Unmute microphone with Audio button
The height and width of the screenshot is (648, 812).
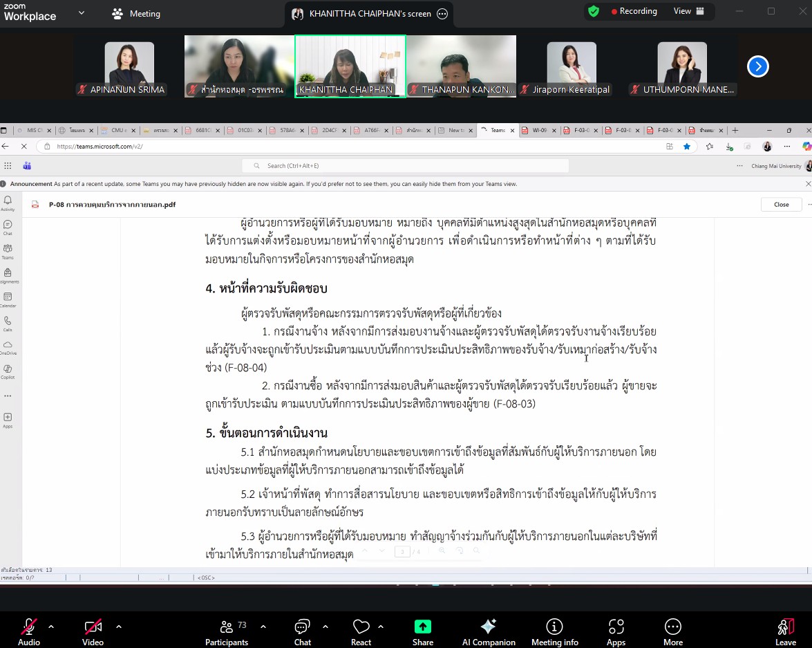pyautogui.click(x=29, y=631)
